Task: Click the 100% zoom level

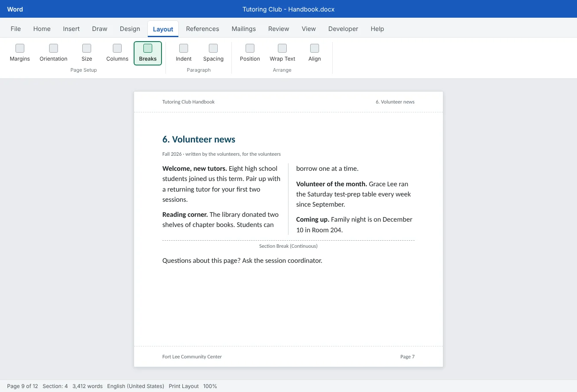Action: [210, 386]
